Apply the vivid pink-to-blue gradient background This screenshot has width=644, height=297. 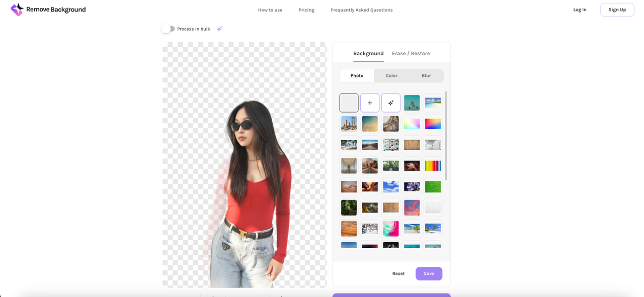433,124
